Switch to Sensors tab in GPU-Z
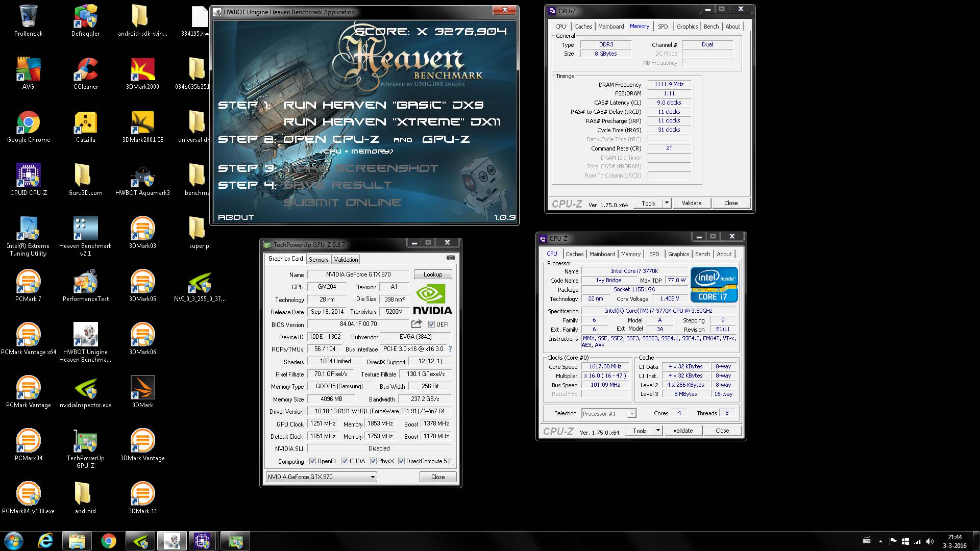This screenshot has width=980, height=551. click(318, 260)
